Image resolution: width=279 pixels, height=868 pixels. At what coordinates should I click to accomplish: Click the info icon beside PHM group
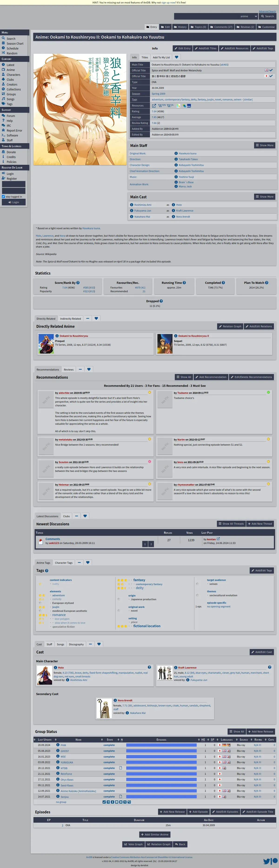pyautogui.click(x=58, y=745)
